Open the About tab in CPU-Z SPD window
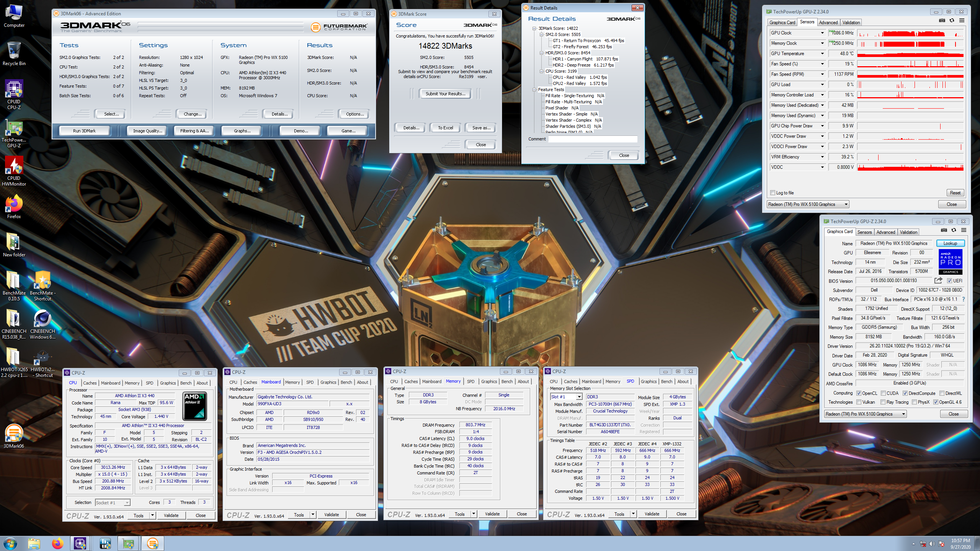980x551 pixels. pyautogui.click(x=683, y=381)
